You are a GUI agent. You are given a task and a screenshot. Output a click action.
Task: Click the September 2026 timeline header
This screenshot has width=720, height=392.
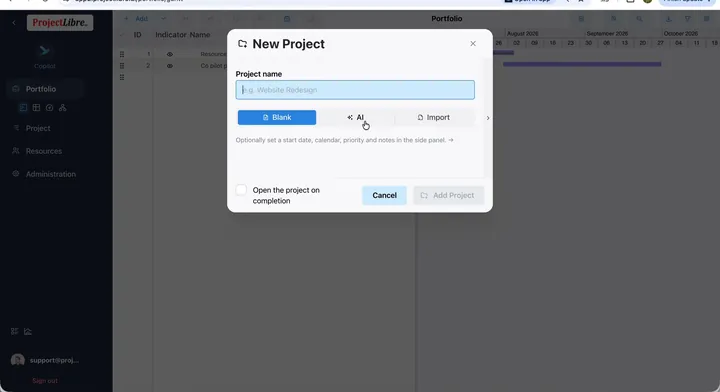(x=607, y=34)
